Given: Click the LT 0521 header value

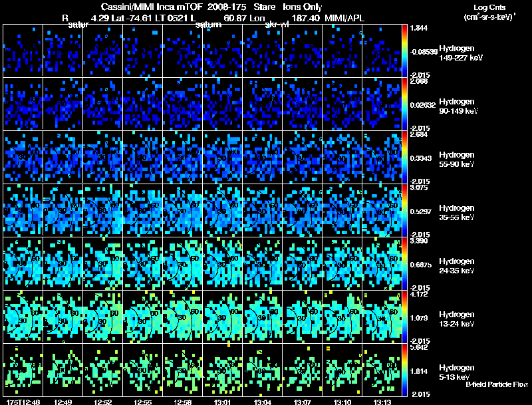Looking at the screenshot, I should [172, 18].
